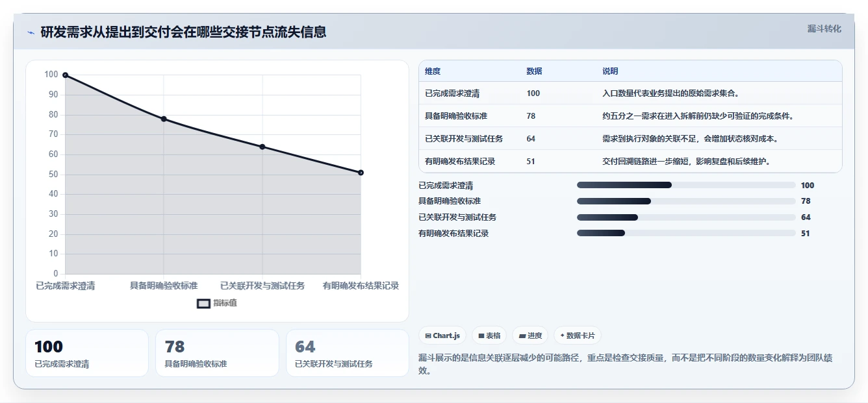Toggle the 指标值 legend swatch
The width and height of the screenshot is (868, 403).
(203, 303)
